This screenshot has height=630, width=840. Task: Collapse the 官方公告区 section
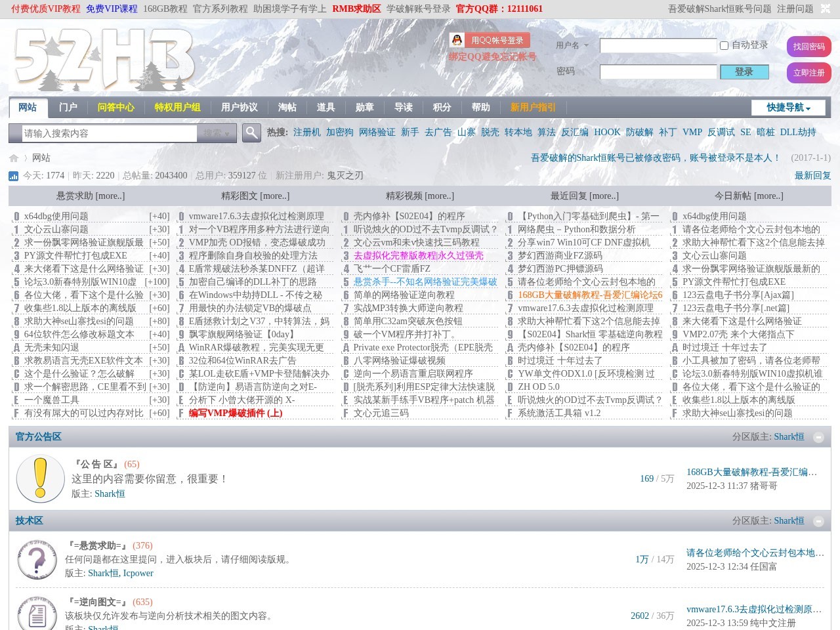click(818, 436)
